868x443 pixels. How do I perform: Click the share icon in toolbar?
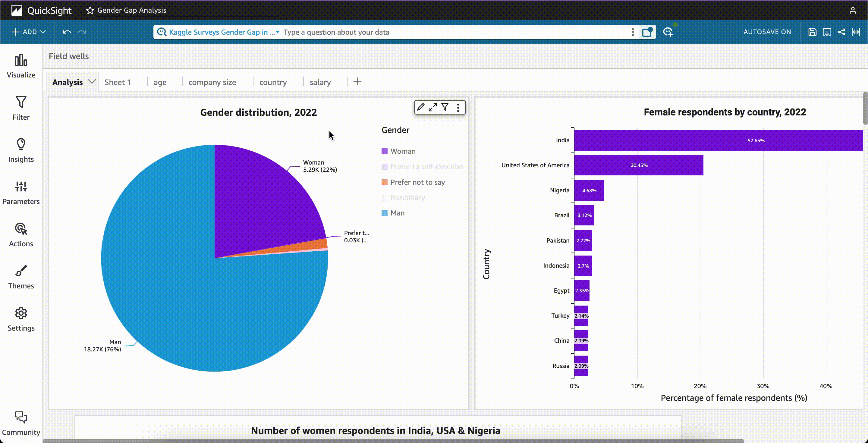pyautogui.click(x=841, y=32)
